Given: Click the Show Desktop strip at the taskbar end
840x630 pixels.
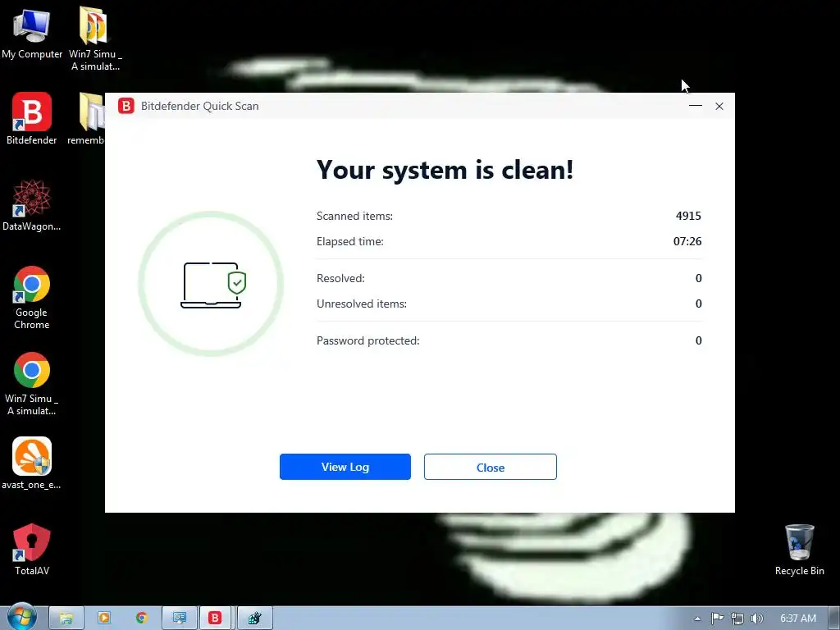Looking at the screenshot, I should point(834,619).
